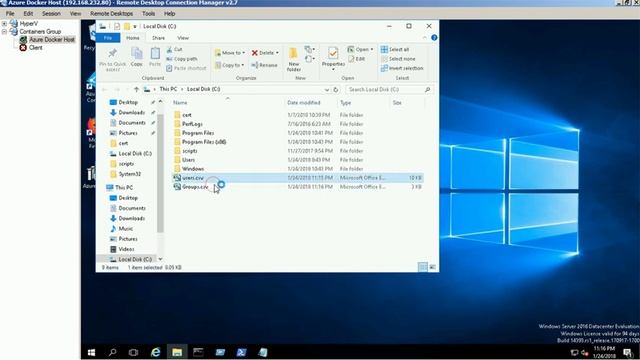Screen dimensions: 640x360
Task: Select the Program Files (x86) folder
Action: pyautogui.click(x=204, y=142)
